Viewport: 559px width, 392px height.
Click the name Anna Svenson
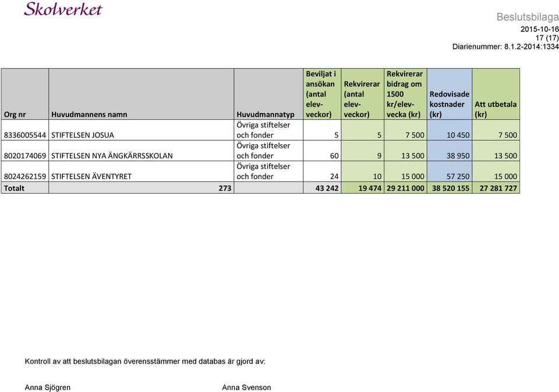tap(246, 387)
